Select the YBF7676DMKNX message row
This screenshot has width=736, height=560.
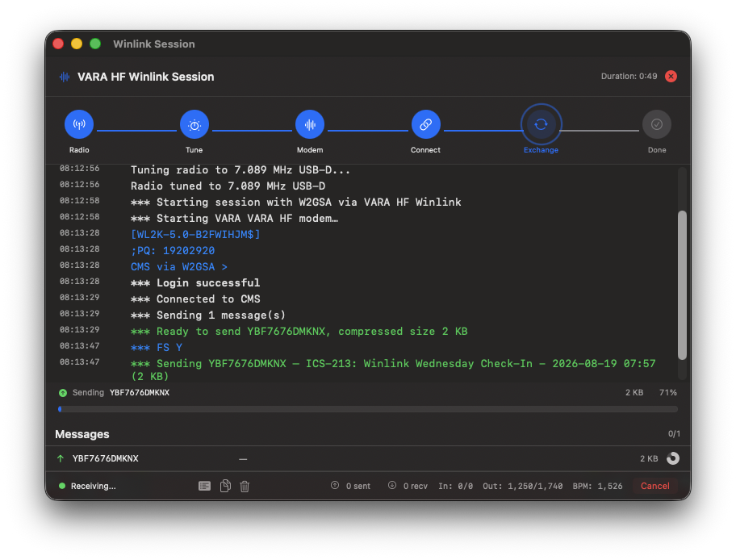[368, 458]
